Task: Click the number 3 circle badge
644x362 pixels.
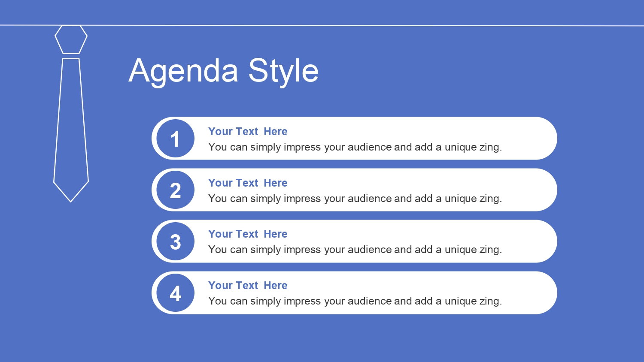Action: pyautogui.click(x=175, y=241)
